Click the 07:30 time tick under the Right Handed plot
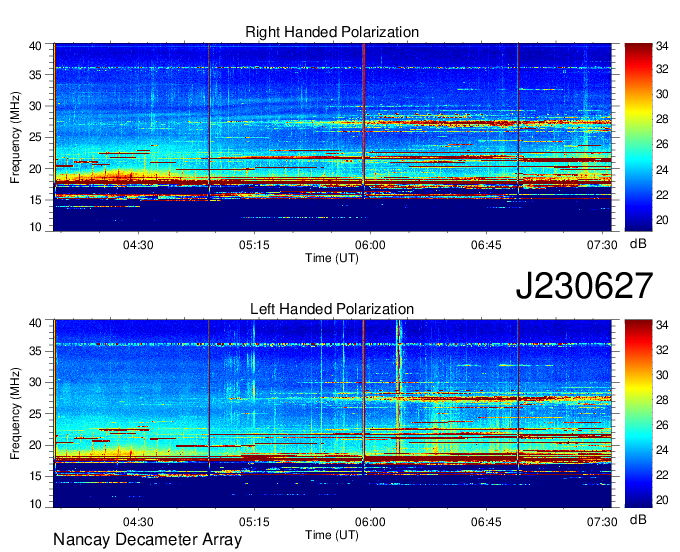The height and width of the screenshot is (552, 680). coord(602,245)
